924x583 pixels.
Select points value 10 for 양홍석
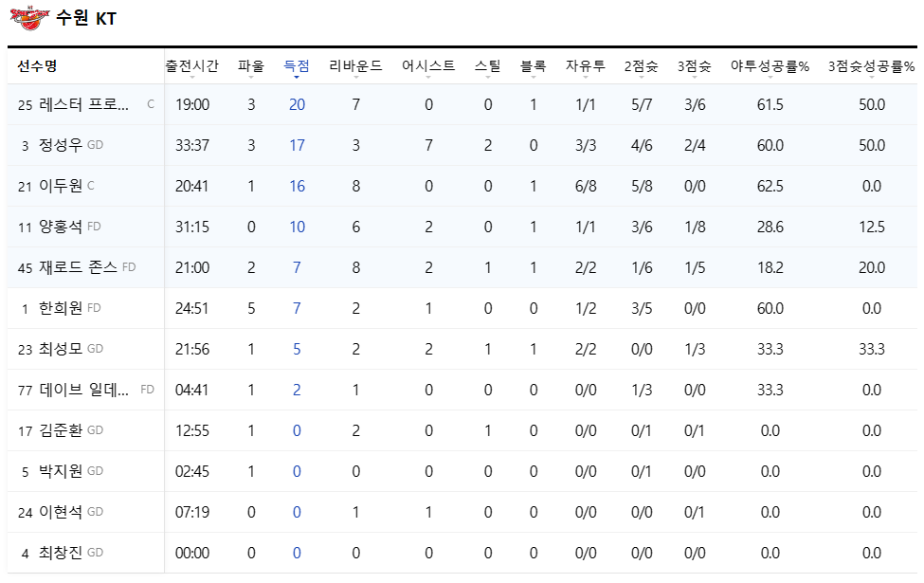click(x=297, y=227)
